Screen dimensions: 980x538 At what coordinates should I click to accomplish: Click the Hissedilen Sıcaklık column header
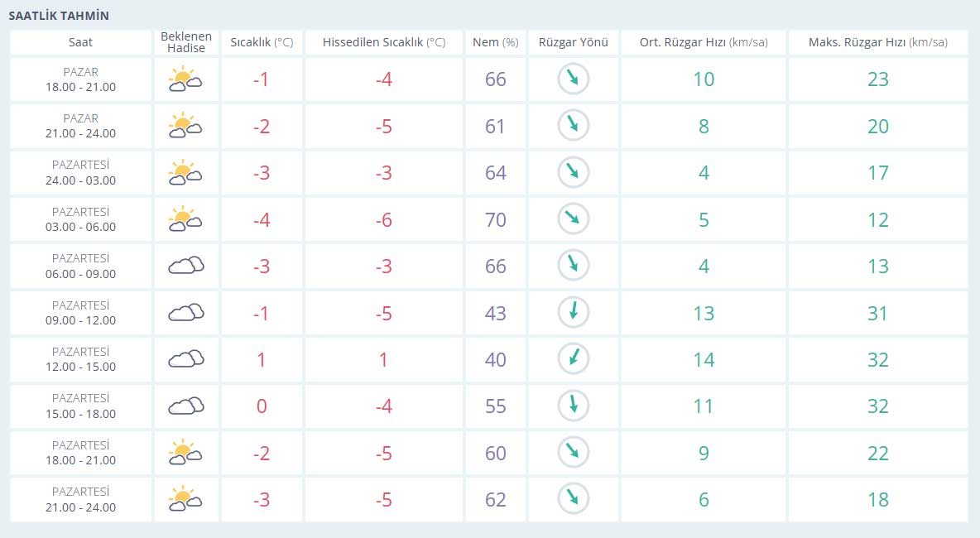pos(383,42)
